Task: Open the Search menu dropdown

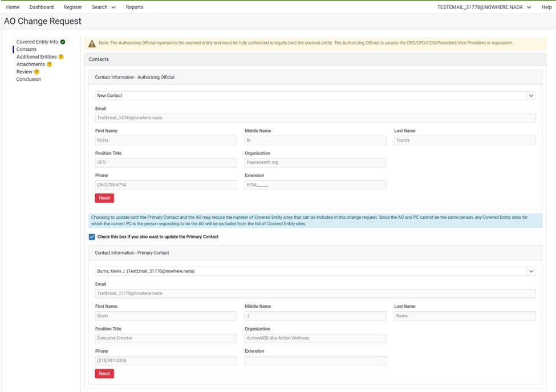Action: 103,7
